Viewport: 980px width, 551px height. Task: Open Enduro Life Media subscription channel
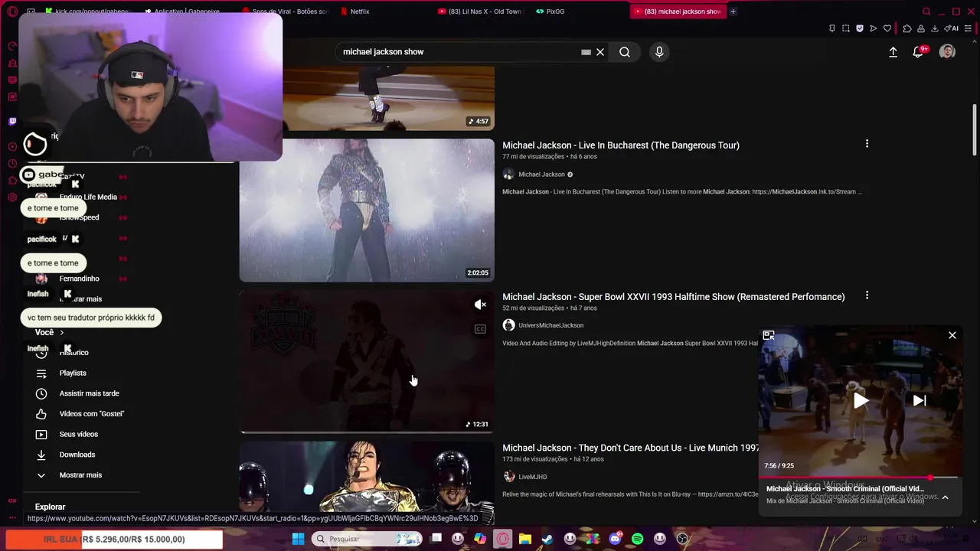88,197
